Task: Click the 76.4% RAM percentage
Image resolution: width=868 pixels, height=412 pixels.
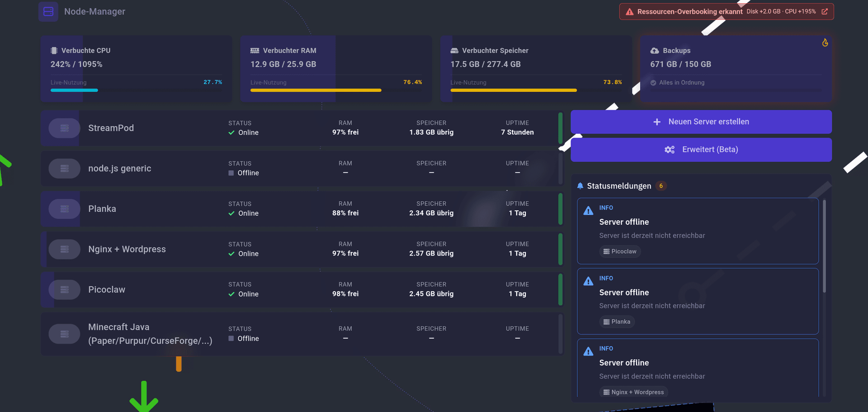Action: [413, 82]
